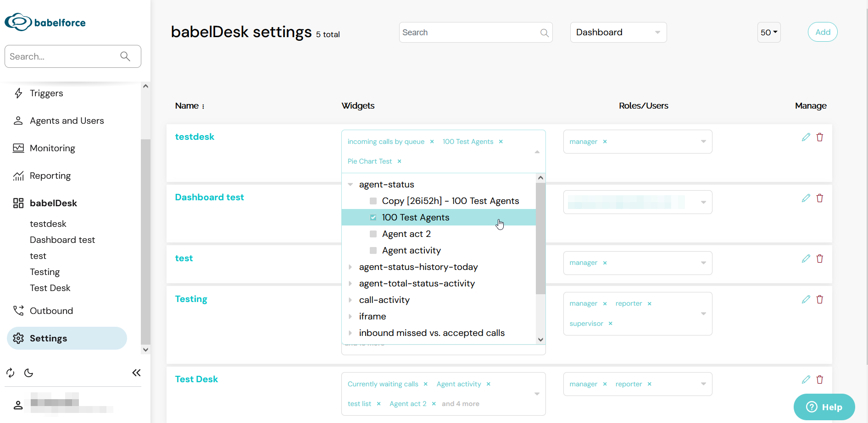Click the Agents and Users person icon
Screen dimensions: 868x423
click(x=18, y=121)
